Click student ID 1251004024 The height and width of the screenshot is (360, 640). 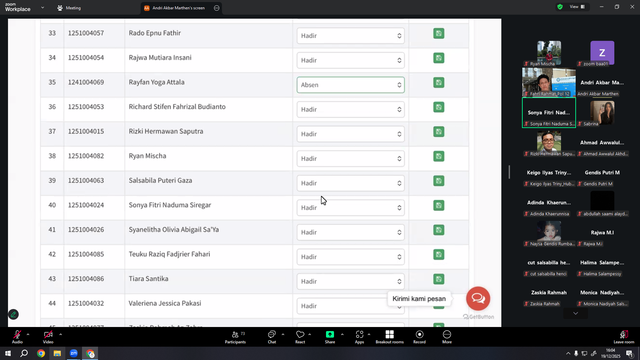pos(86,205)
